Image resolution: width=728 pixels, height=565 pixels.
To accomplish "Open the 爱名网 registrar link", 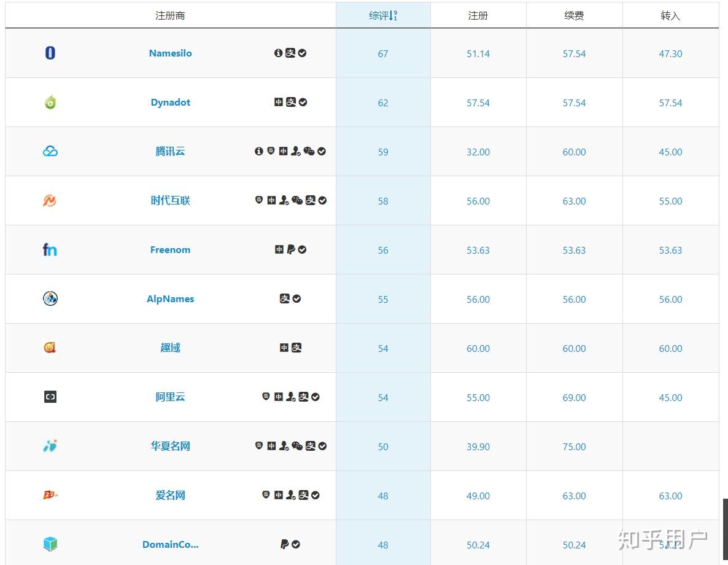I will click(x=171, y=495).
